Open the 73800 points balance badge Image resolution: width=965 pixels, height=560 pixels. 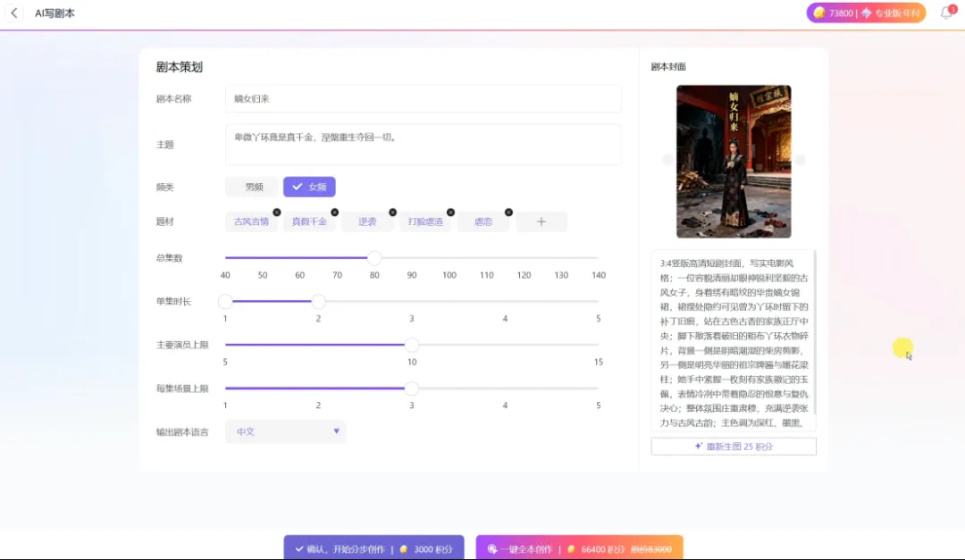pyautogui.click(x=866, y=13)
